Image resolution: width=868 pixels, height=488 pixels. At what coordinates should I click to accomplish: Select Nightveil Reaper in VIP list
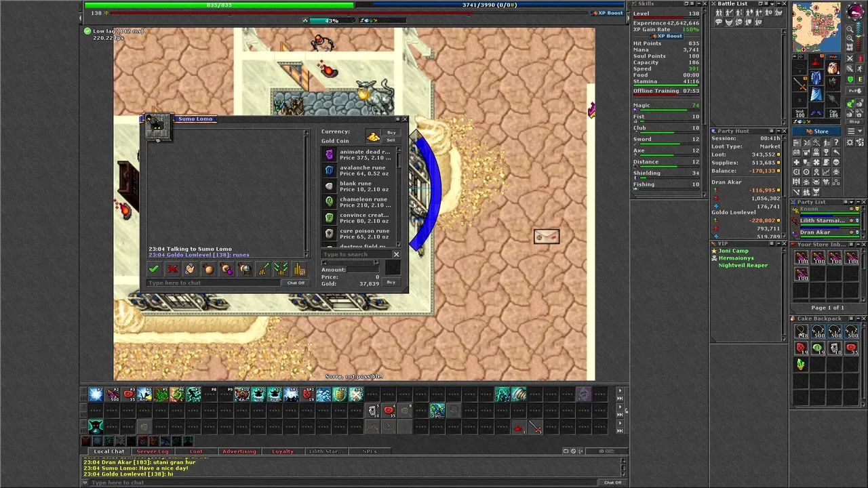(743, 265)
